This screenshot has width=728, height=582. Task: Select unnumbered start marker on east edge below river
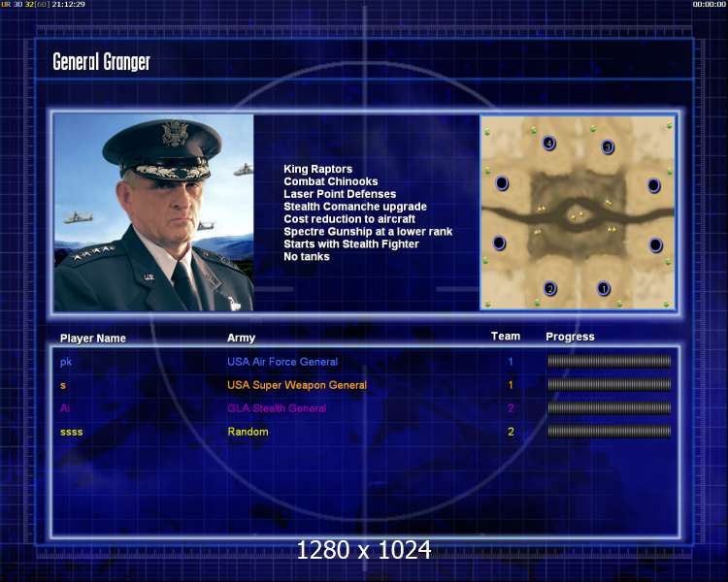655,244
